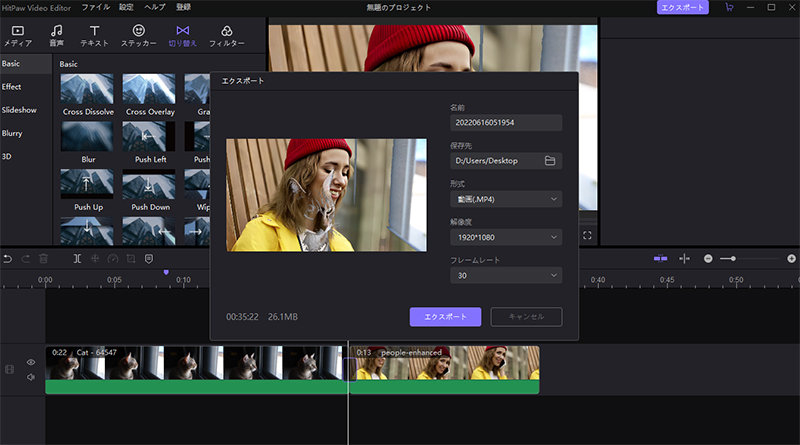Screen dimensions: 800x445
Task: Open the 解像度 resolution dropdown
Action: pos(505,237)
